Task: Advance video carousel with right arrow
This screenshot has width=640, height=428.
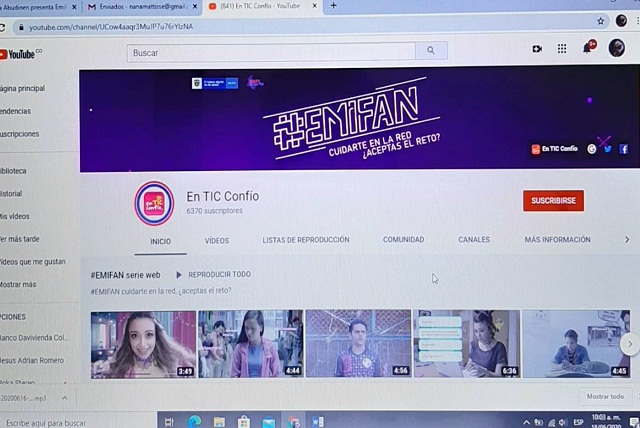Action: [x=630, y=344]
